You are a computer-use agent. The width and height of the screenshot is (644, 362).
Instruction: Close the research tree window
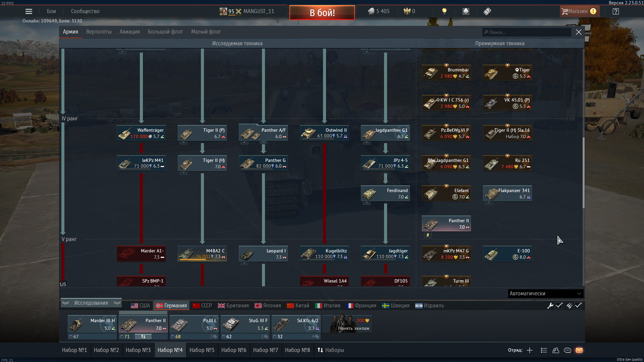pyautogui.click(x=579, y=32)
